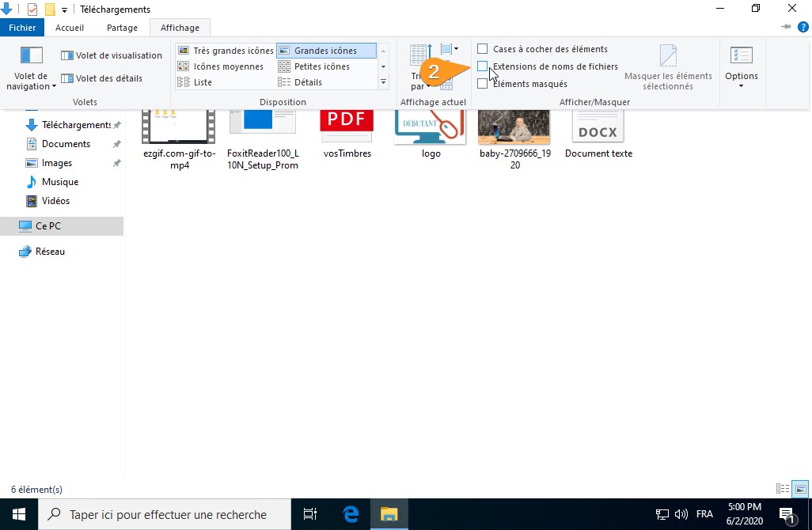
Task: Launch Microsoft Edge from taskbar
Action: [351, 514]
